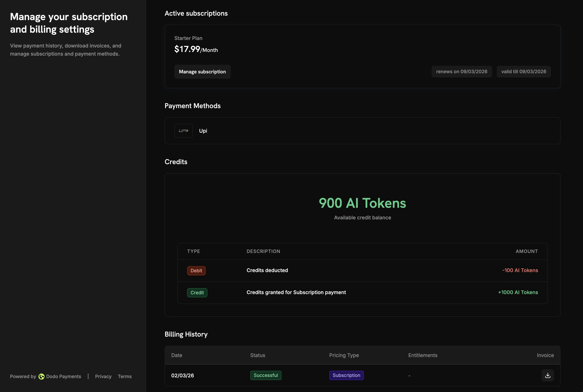Screen dimensions: 583x392
Task: Click the Credit type badge
Action: coord(197,293)
